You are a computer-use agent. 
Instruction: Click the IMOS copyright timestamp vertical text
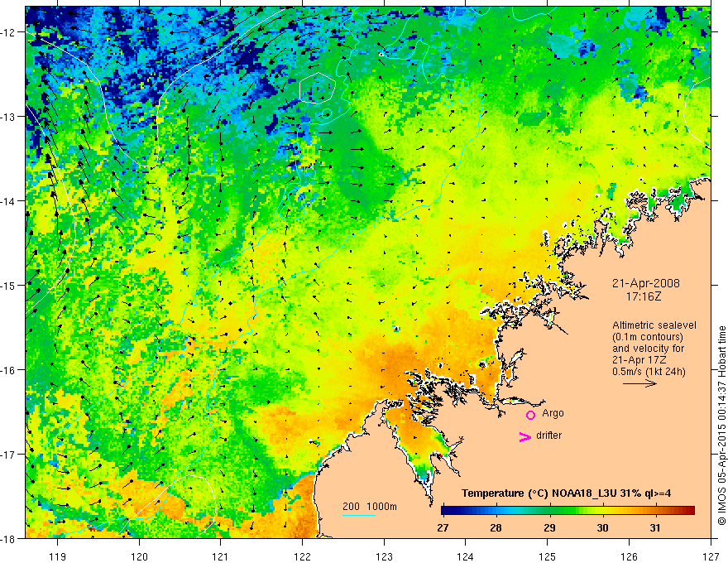coord(721,426)
